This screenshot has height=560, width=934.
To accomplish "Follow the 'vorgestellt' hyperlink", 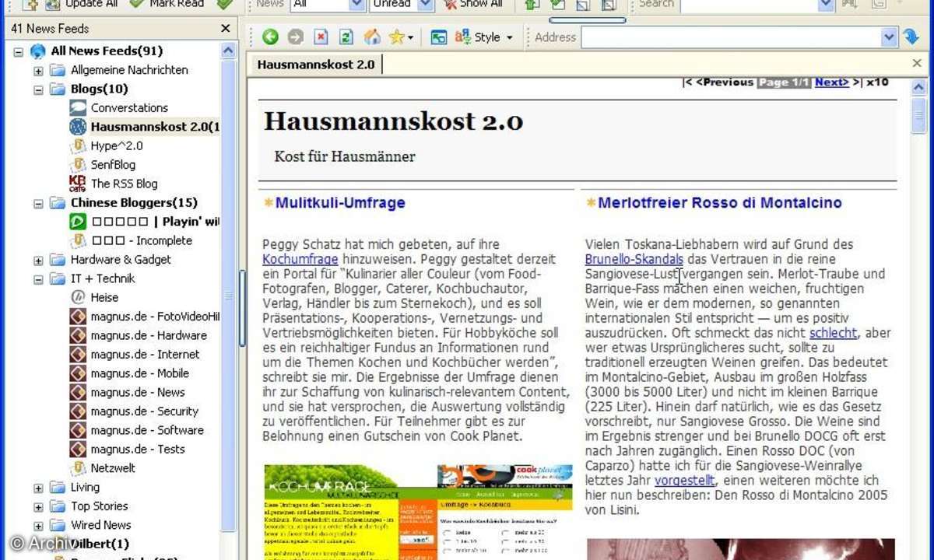I will (x=686, y=481).
